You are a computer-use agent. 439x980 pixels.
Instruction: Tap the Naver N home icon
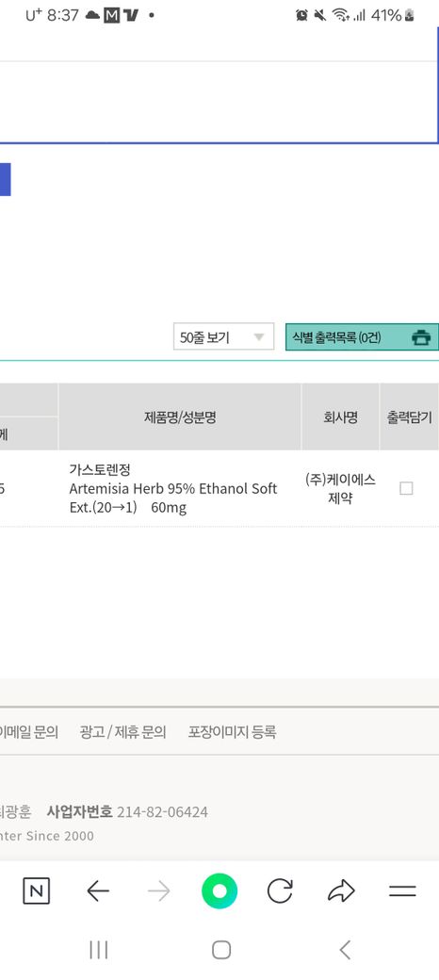pyautogui.click(x=36, y=891)
